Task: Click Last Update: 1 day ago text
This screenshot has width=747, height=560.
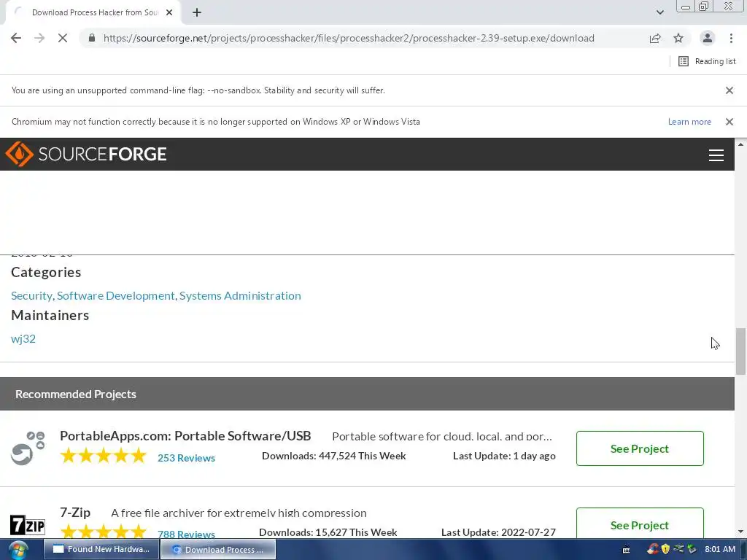Action: 504,456
